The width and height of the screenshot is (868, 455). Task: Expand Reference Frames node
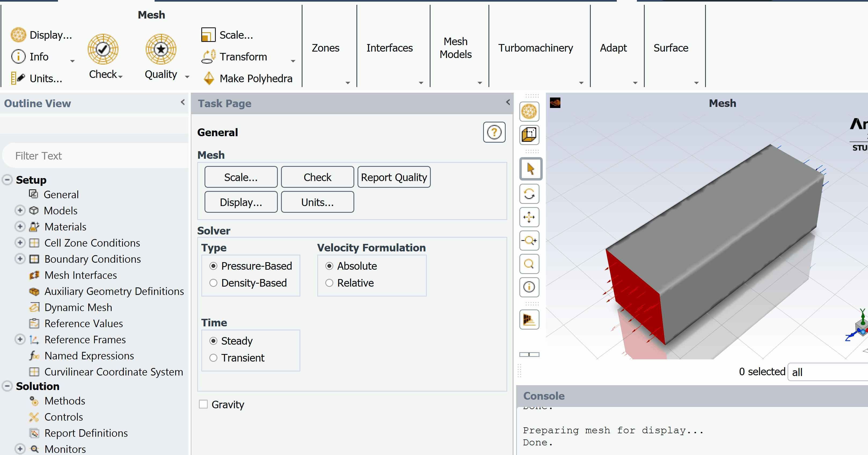tap(20, 339)
